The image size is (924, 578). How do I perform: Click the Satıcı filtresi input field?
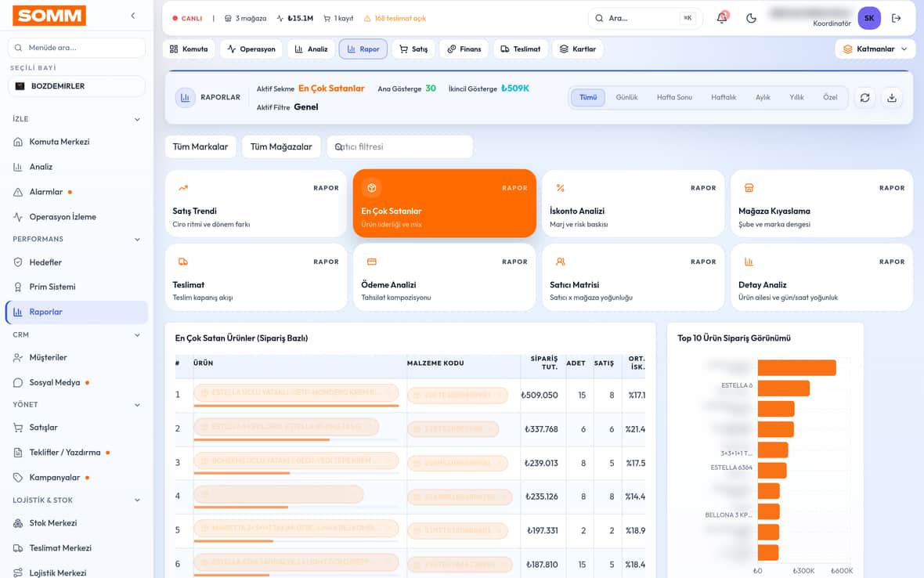tap(399, 146)
